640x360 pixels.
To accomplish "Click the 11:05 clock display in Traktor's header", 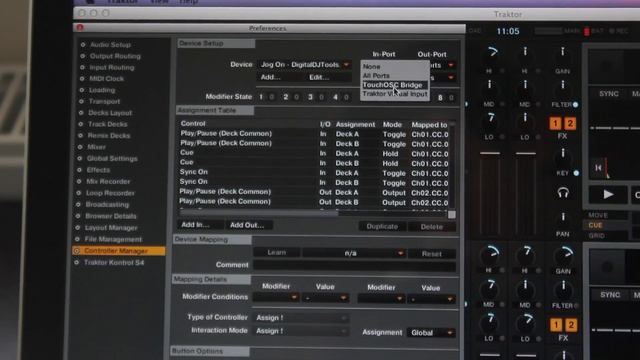I will tap(508, 31).
